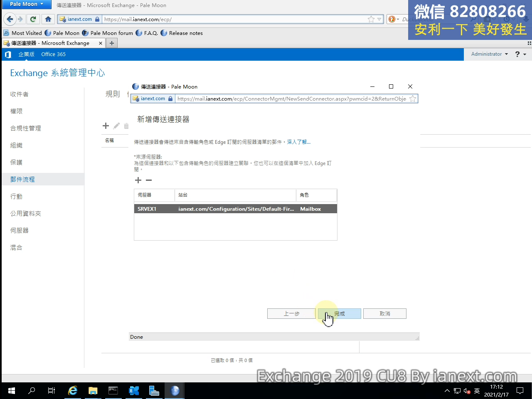
Task: Select 郵件流程 in left navigation
Action: tap(43, 180)
